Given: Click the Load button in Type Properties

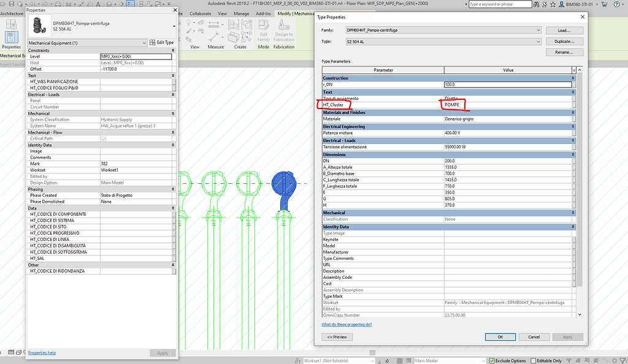Looking at the screenshot, I should (565, 29).
